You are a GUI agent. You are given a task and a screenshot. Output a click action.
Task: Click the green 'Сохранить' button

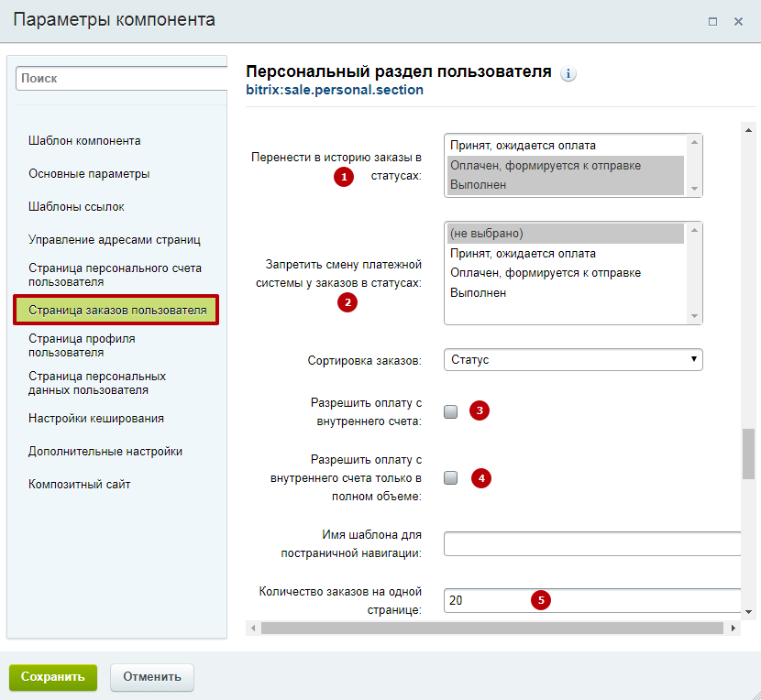(x=53, y=677)
